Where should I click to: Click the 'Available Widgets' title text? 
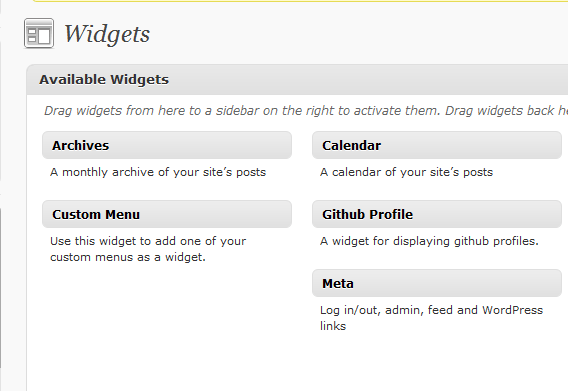104,80
